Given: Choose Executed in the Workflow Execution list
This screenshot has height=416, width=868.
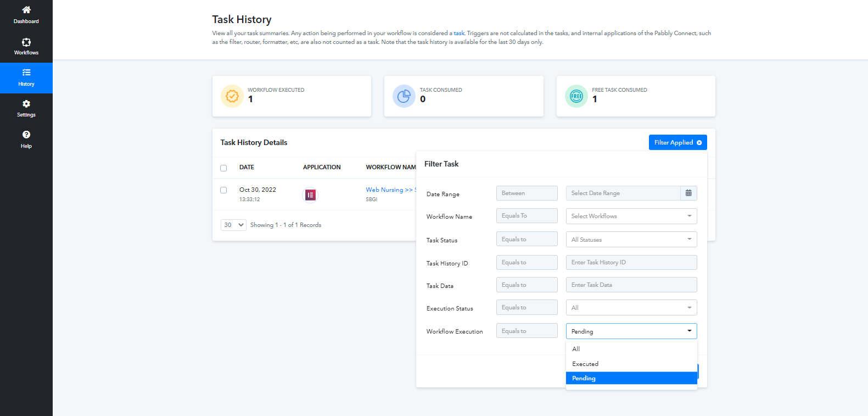Looking at the screenshot, I should (631, 364).
